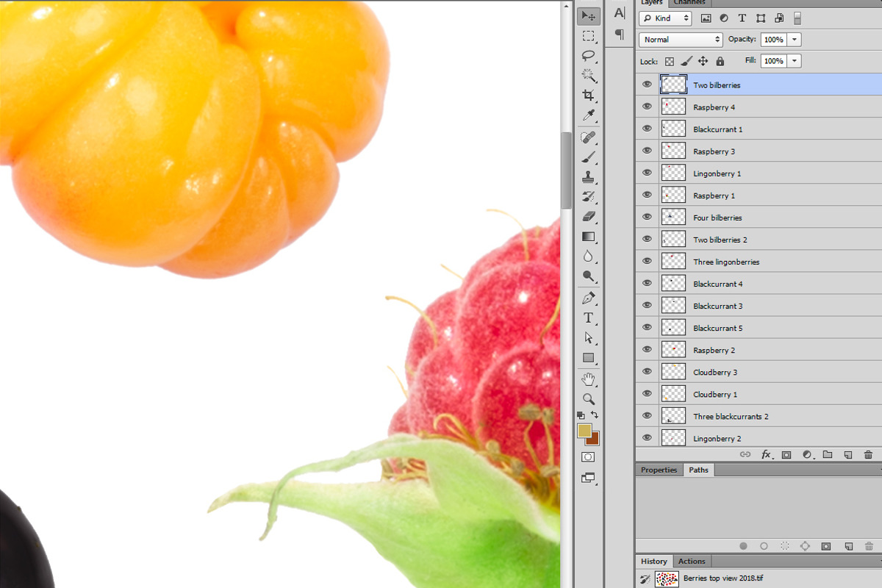Select the Lasso tool

coord(588,56)
